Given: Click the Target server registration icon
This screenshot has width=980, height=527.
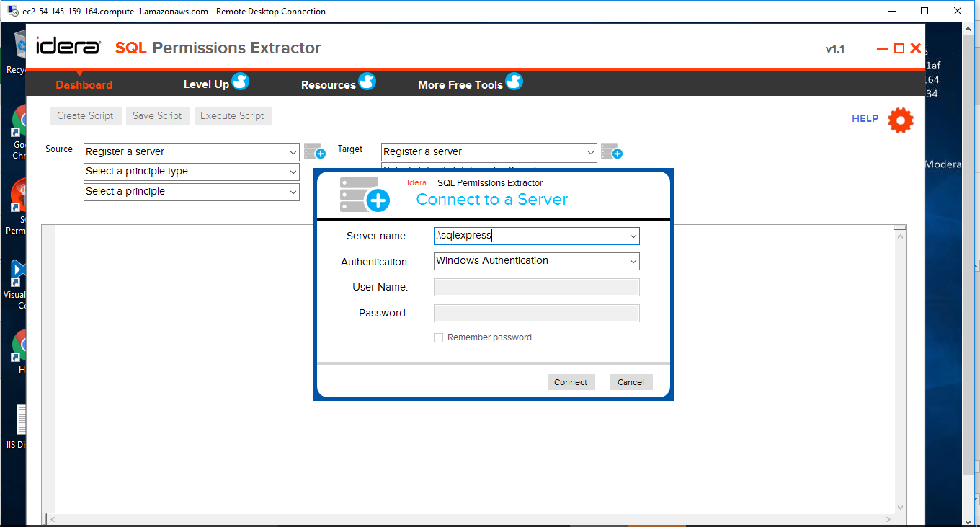Looking at the screenshot, I should pyautogui.click(x=612, y=151).
